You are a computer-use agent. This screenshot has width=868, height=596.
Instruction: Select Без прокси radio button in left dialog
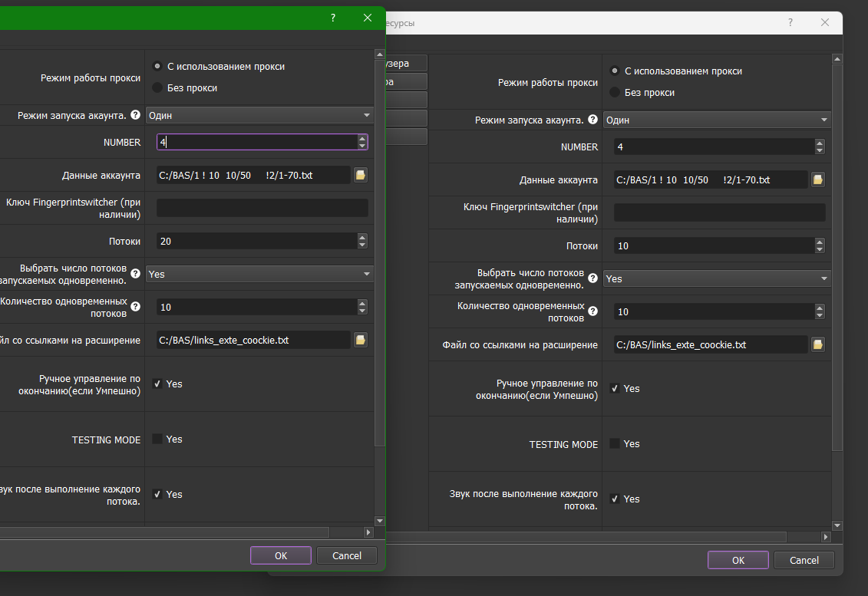157,88
